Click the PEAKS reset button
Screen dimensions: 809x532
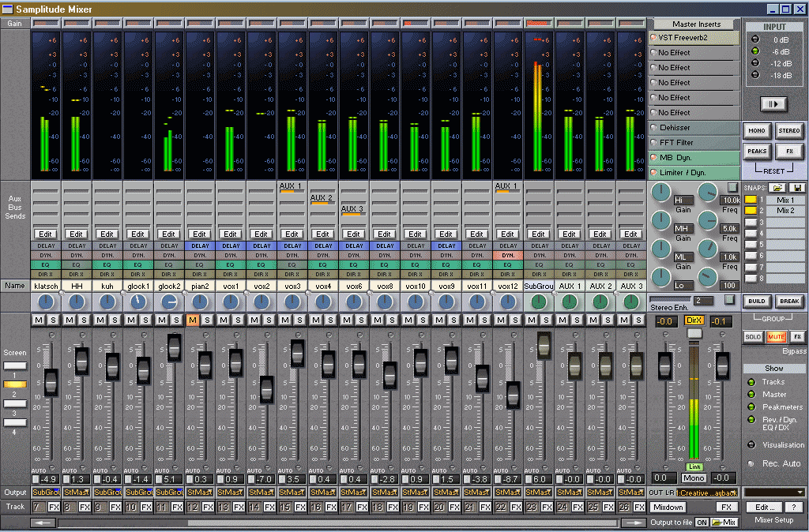pyautogui.click(x=757, y=151)
